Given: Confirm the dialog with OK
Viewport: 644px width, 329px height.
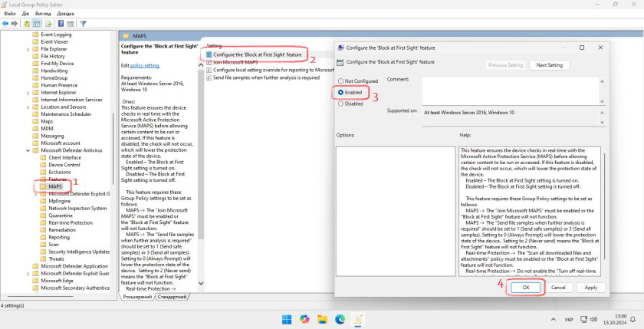Looking at the screenshot, I should click(526, 288).
